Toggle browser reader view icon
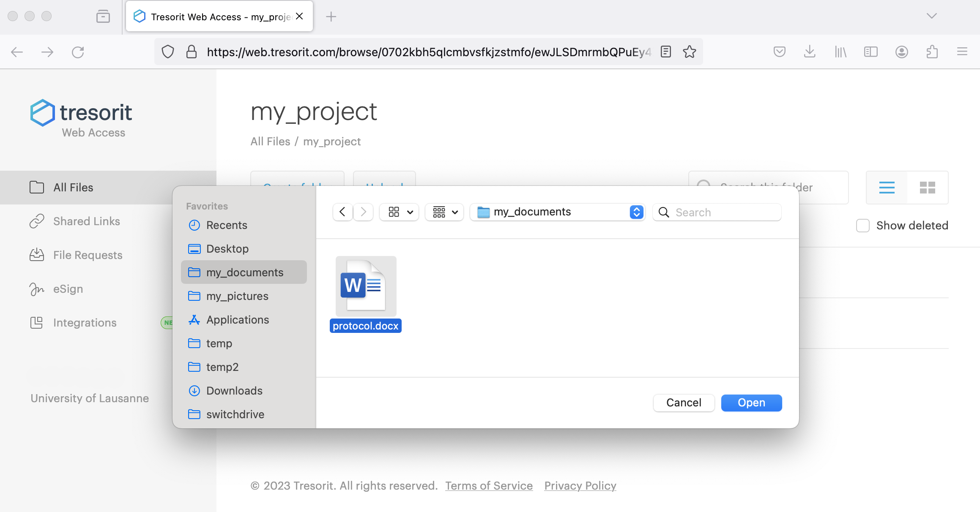 (x=666, y=52)
